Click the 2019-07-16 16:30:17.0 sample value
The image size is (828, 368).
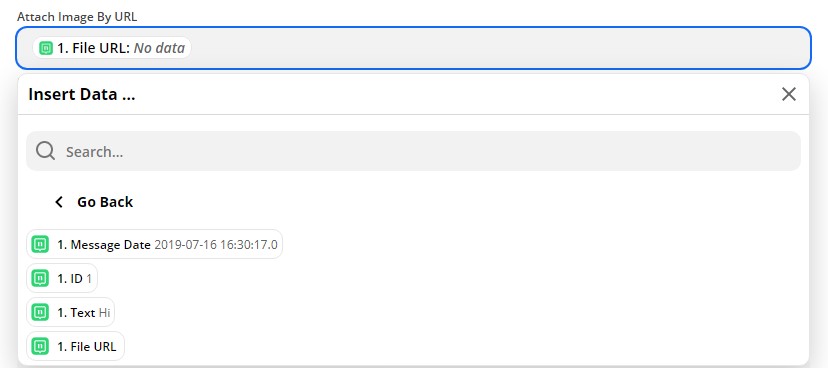coord(215,245)
